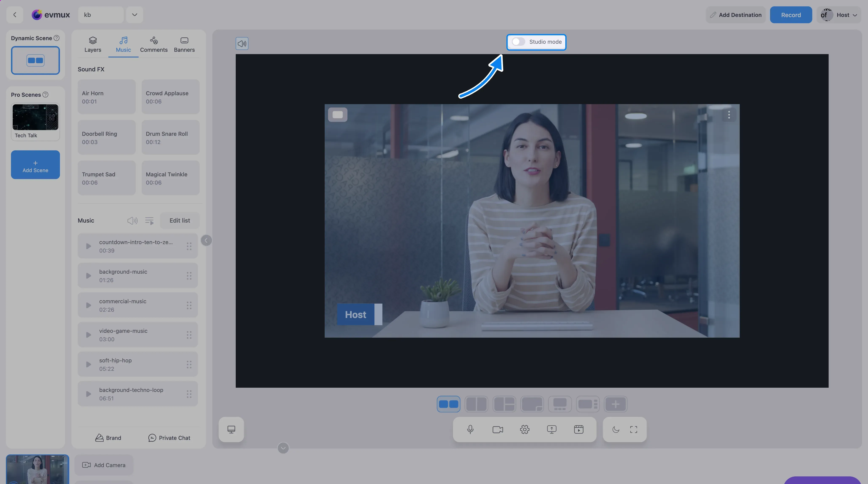868x484 pixels.
Task: Select the picture-in-picture layout
Action: point(532,404)
